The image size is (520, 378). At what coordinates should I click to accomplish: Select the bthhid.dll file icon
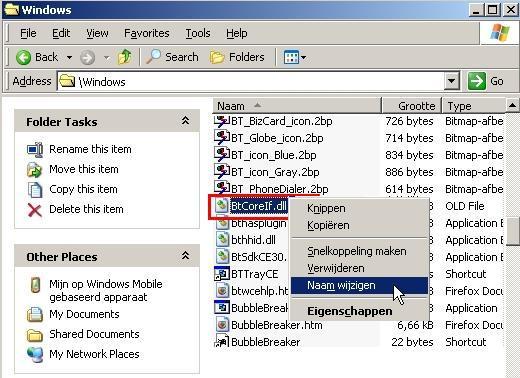(x=222, y=240)
